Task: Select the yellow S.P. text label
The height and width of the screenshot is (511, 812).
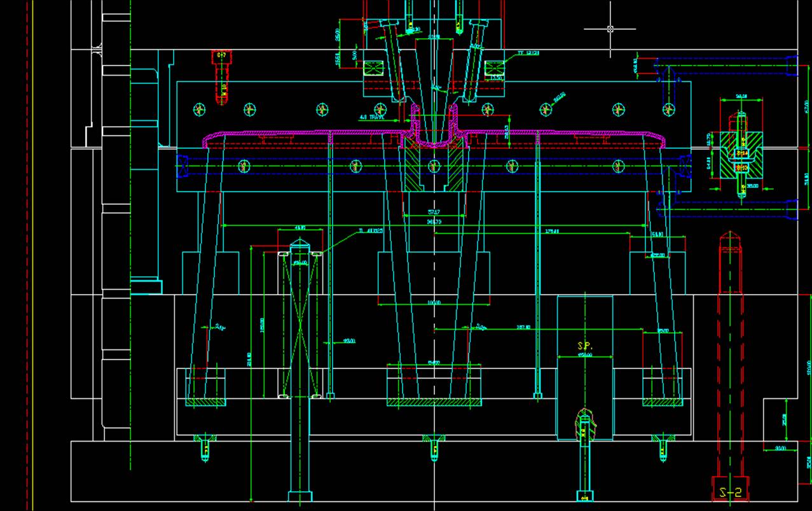Action: tap(584, 346)
